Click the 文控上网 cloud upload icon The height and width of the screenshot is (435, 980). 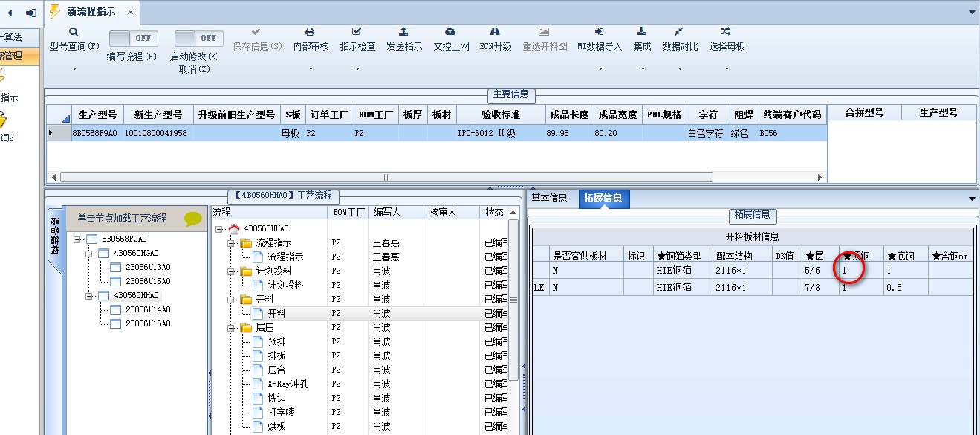(x=450, y=32)
